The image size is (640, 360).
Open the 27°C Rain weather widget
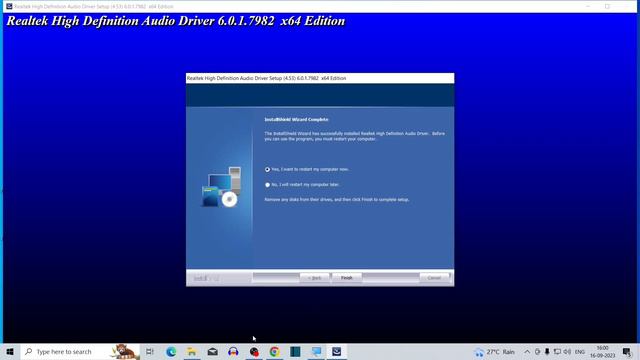[x=495, y=351]
